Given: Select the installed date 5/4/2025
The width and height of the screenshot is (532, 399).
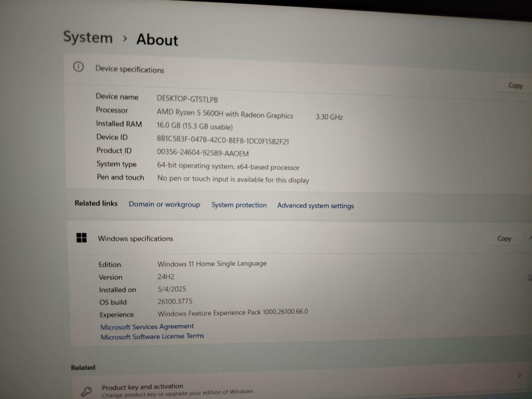Looking at the screenshot, I should click(172, 289).
